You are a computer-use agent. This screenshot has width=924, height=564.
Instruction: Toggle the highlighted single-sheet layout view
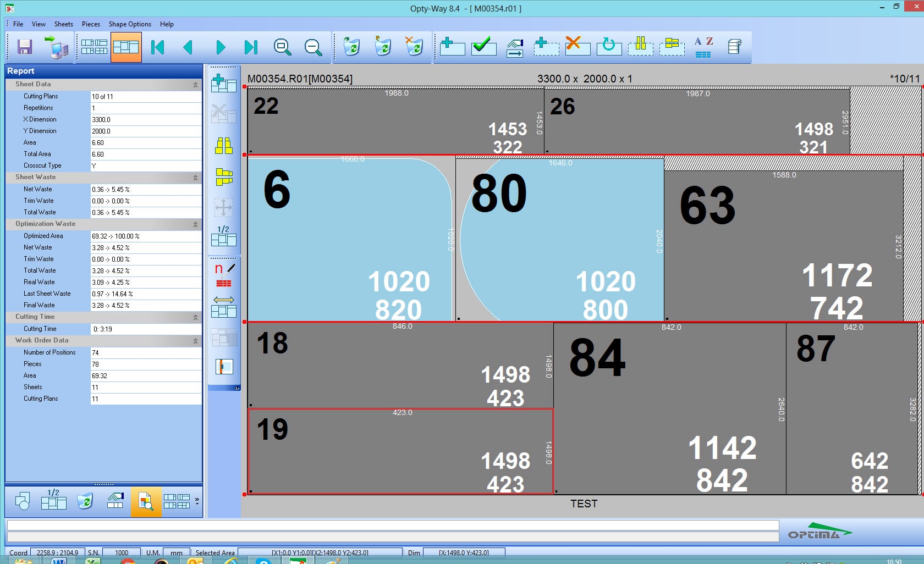[x=126, y=47]
